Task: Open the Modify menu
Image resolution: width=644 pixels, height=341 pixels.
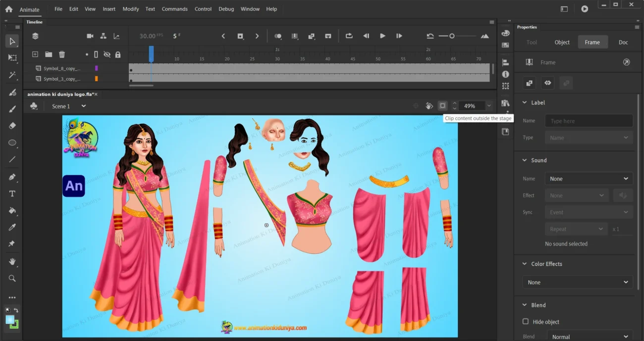Action: click(x=131, y=9)
